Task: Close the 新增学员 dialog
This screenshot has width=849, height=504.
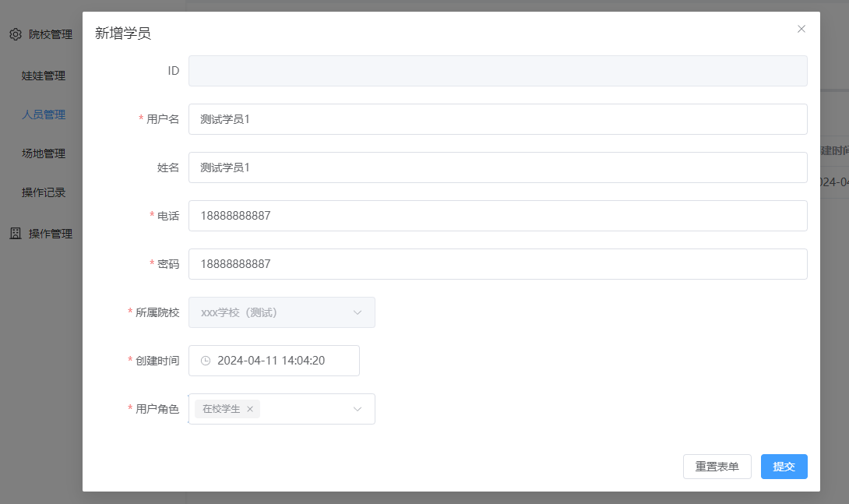Action: [x=801, y=29]
